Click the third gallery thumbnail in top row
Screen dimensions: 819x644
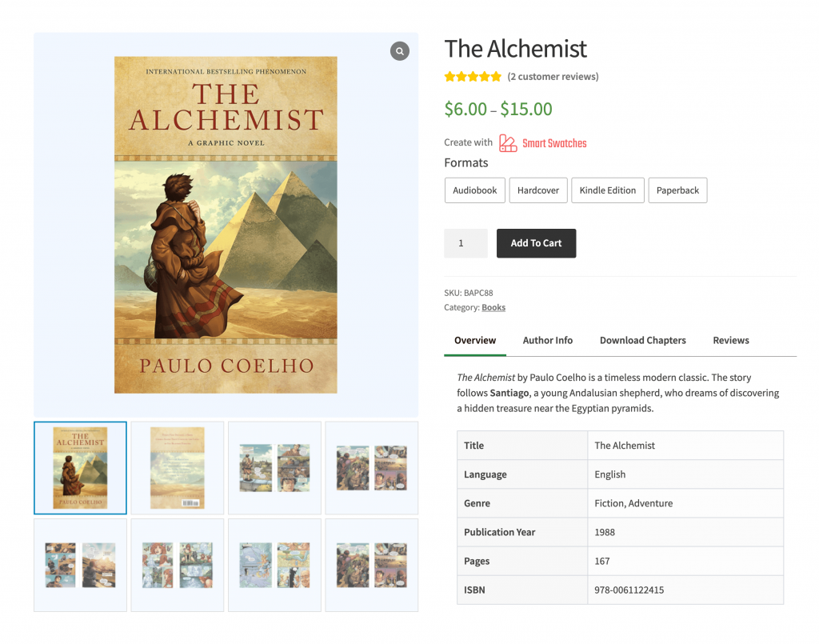click(x=274, y=468)
